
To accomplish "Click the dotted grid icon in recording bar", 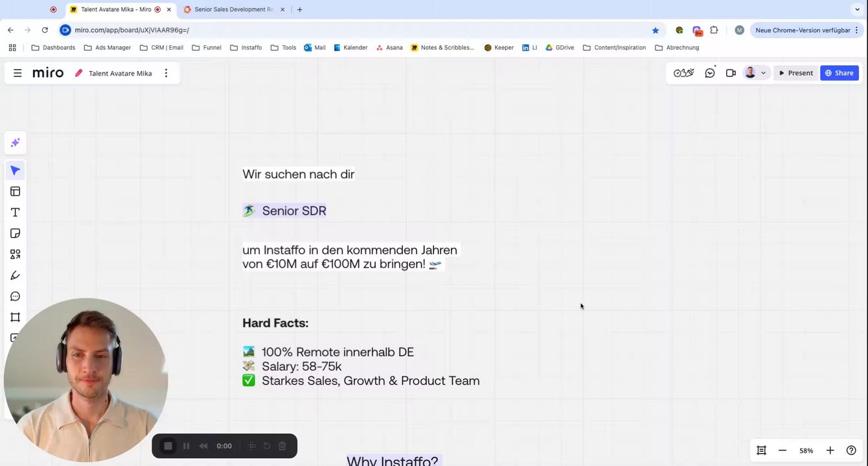I will [x=251, y=446].
